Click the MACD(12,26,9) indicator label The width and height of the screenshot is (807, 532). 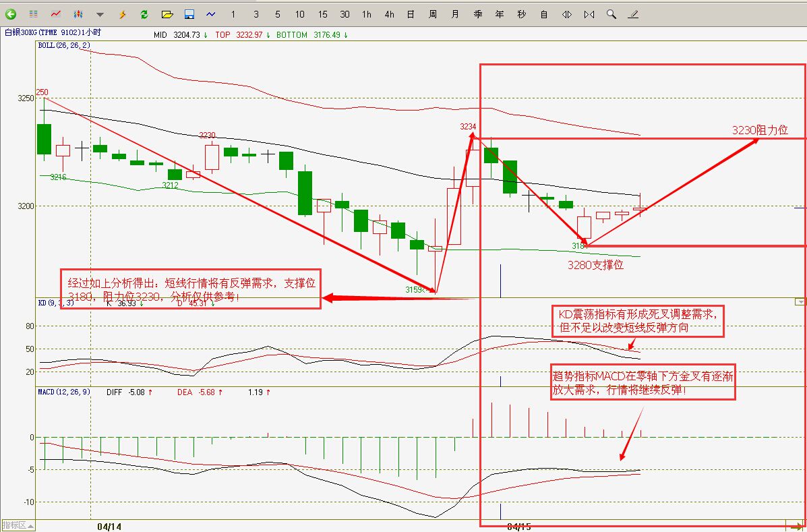pos(64,392)
